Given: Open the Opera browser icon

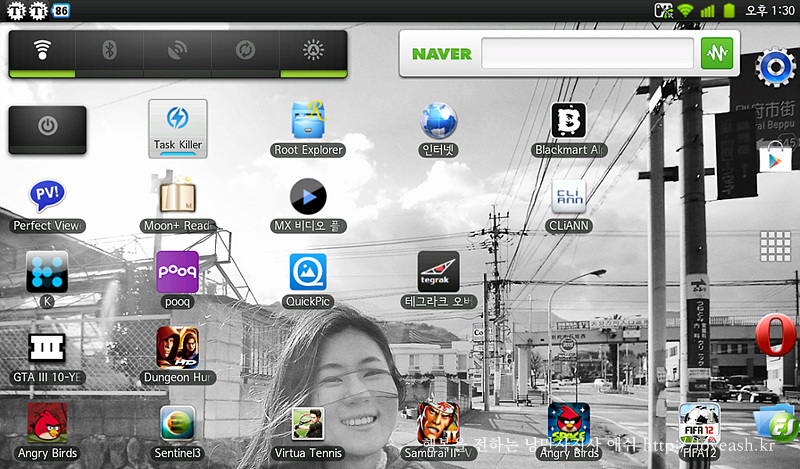Looking at the screenshot, I should [x=776, y=335].
